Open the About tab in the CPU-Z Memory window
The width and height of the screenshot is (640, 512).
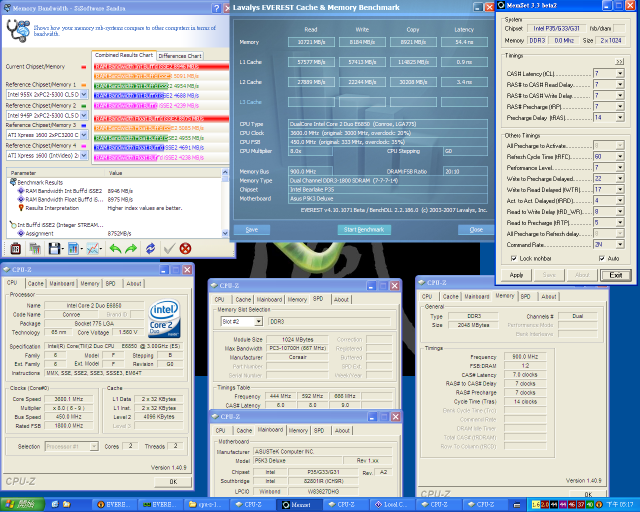[x=549, y=296]
